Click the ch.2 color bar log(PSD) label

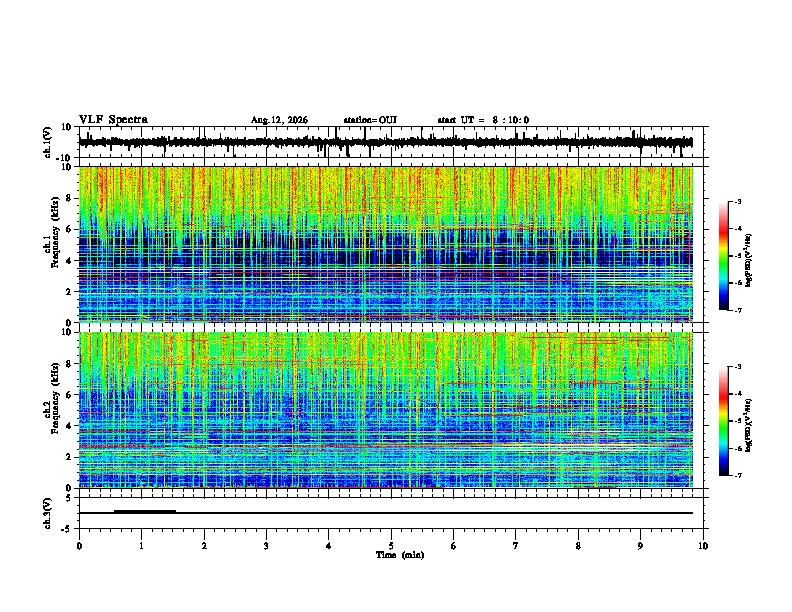coord(749,426)
